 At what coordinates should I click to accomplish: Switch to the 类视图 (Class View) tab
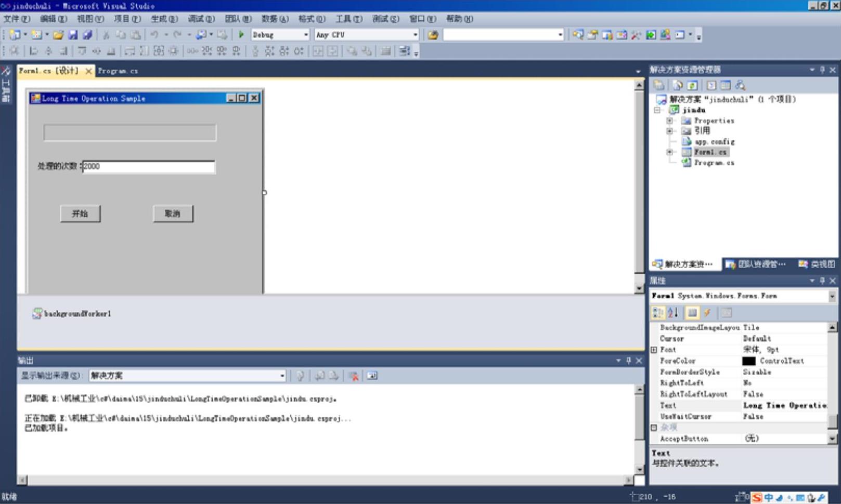(x=817, y=264)
